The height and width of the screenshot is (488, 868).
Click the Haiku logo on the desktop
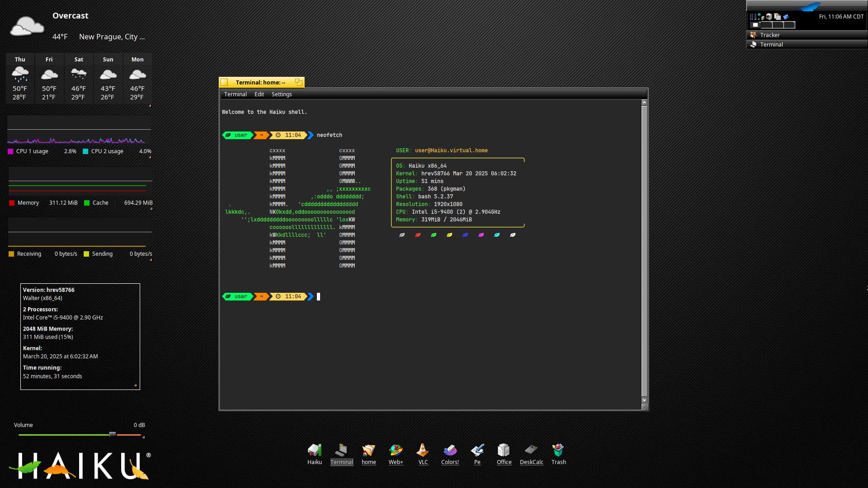pyautogui.click(x=80, y=465)
